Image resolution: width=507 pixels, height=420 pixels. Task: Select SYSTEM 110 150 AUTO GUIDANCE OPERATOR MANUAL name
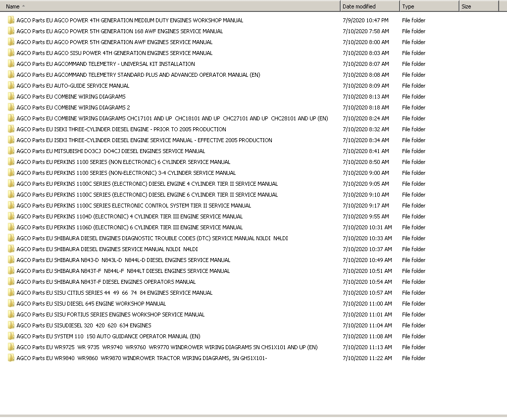pyautogui.click(x=108, y=336)
